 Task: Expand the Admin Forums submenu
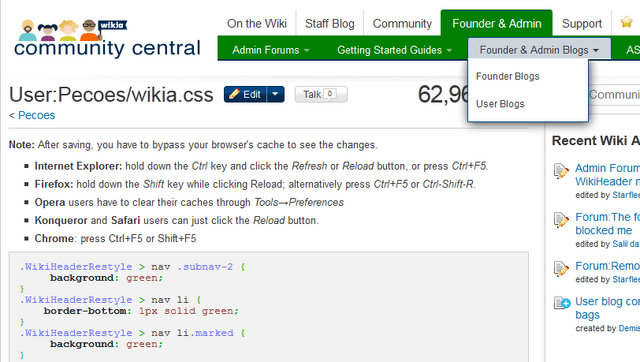[307, 51]
